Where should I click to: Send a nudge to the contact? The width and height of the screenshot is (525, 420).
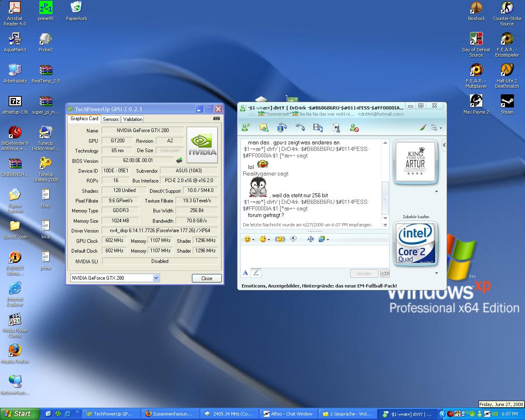click(x=280, y=239)
